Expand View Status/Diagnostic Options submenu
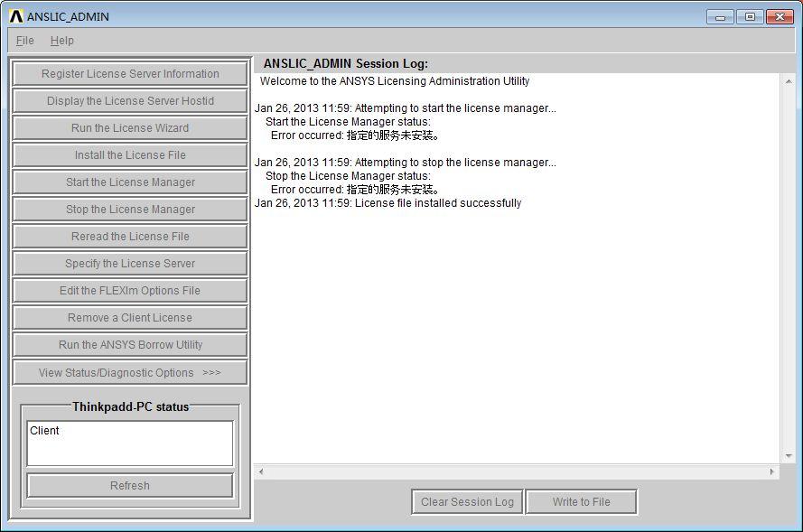Screen dimensions: 803x532 [130, 373]
